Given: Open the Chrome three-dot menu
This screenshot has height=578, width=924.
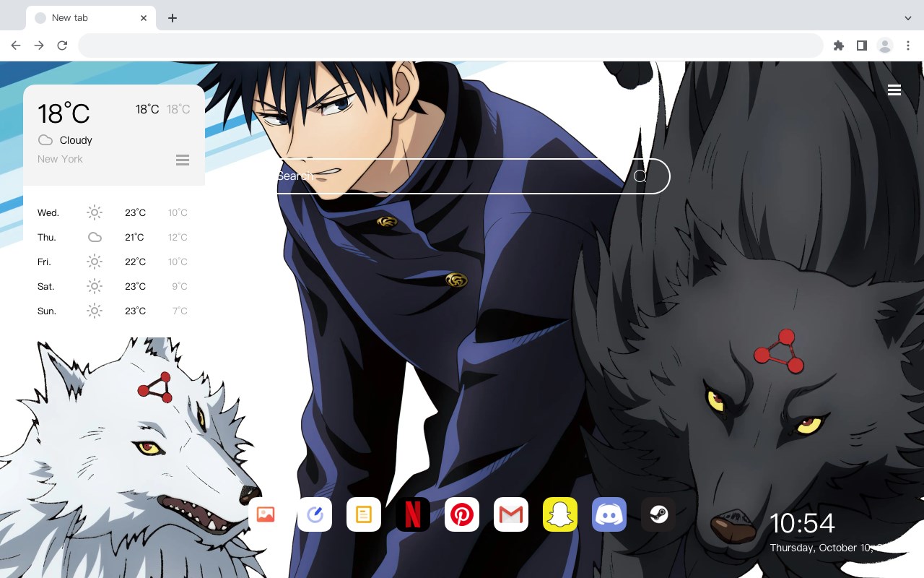Looking at the screenshot, I should coord(908,46).
